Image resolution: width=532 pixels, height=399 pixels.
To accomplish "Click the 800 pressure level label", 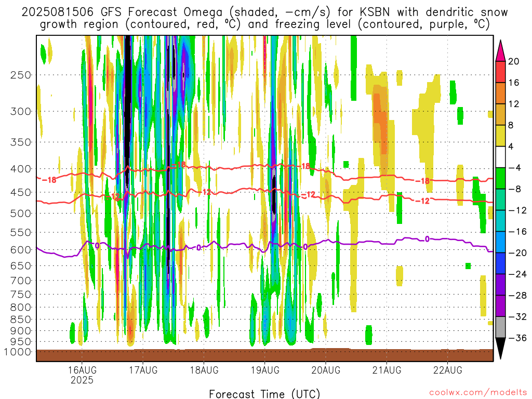I will click(21, 308).
